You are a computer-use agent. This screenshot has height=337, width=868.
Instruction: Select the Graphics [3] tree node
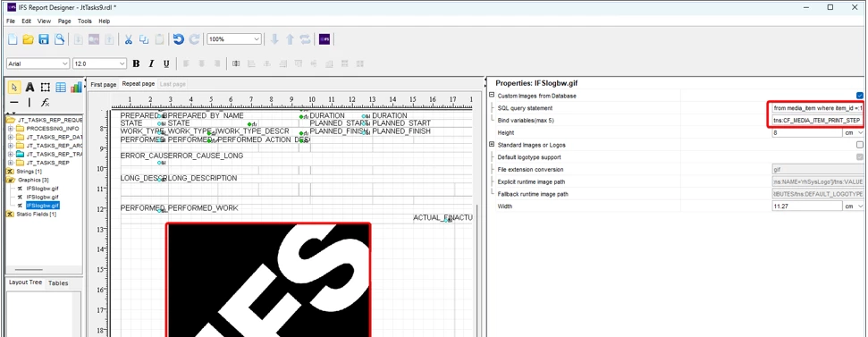[x=33, y=180]
